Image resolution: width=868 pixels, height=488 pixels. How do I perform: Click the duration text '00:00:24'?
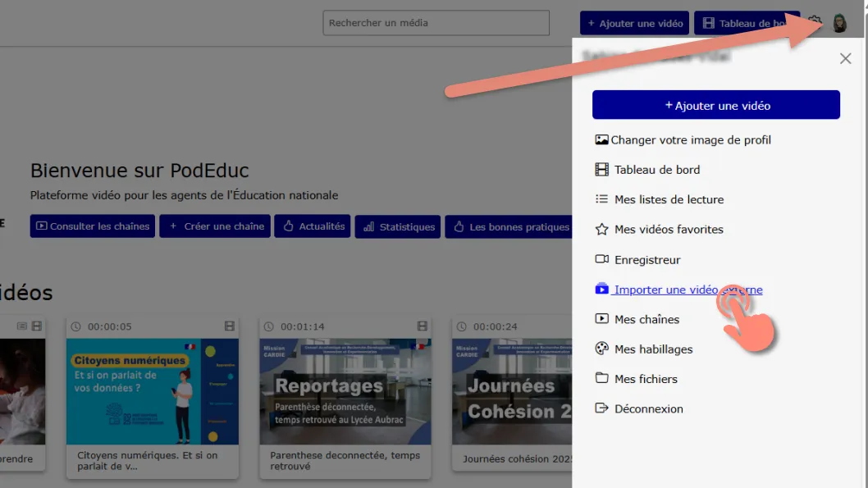[x=496, y=327]
